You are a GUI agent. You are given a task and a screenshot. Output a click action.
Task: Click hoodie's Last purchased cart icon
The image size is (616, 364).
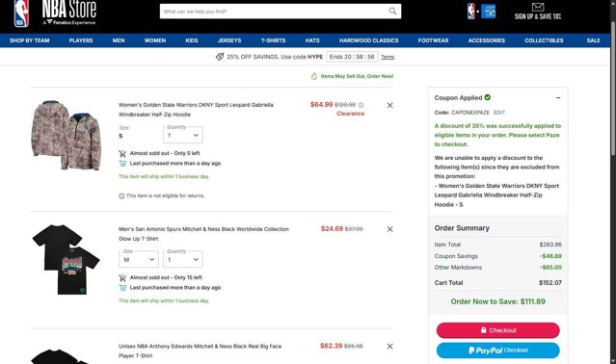[122, 163]
